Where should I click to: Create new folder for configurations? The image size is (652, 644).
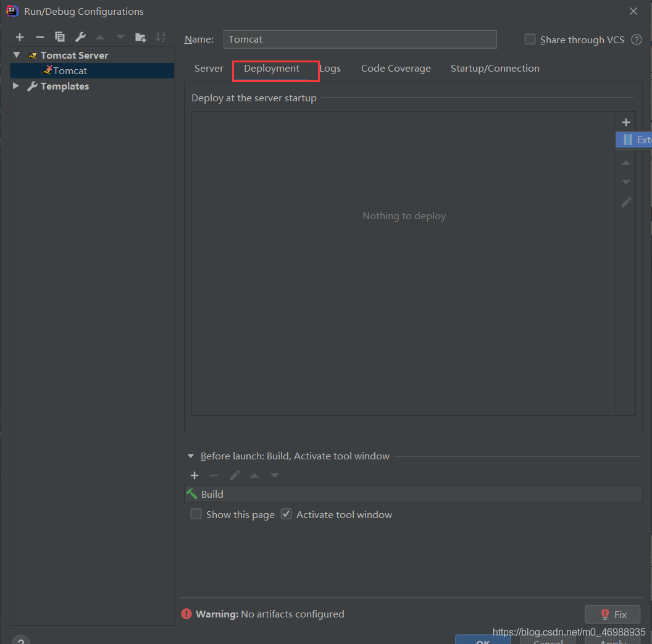pos(141,38)
